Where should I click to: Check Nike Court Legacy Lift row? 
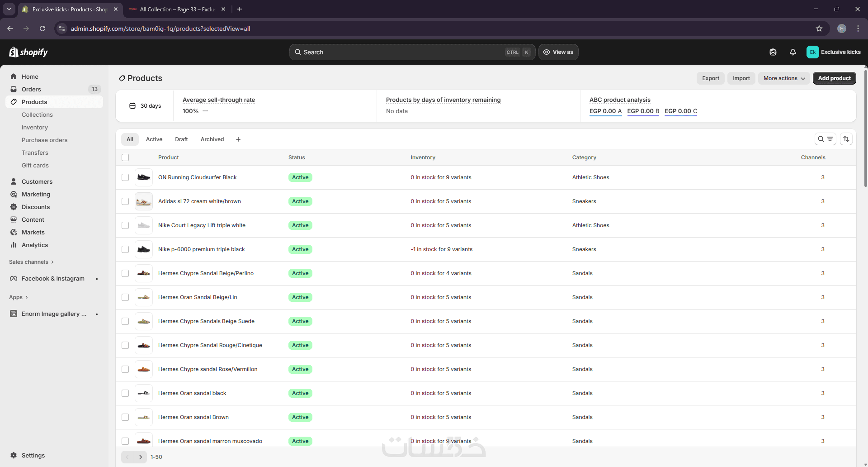pos(125,225)
